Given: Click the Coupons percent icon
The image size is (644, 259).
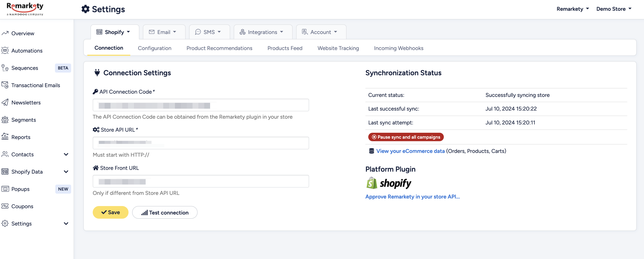Looking at the screenshot, I should (5, 206).
